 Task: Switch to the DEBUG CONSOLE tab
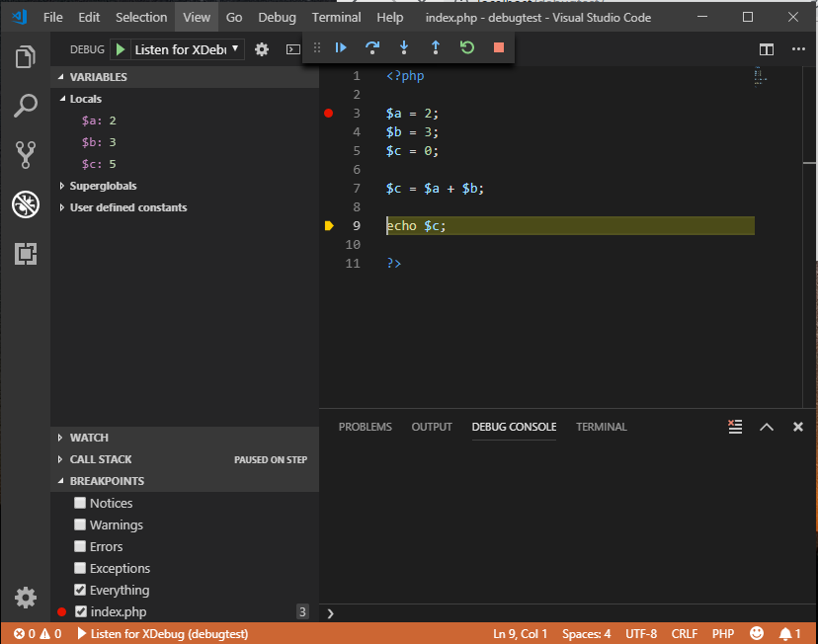click(x=514, y=427)
